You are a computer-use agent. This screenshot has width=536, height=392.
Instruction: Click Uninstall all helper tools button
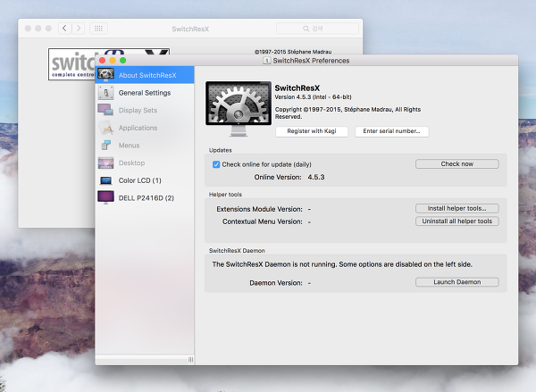coord(457,221)
